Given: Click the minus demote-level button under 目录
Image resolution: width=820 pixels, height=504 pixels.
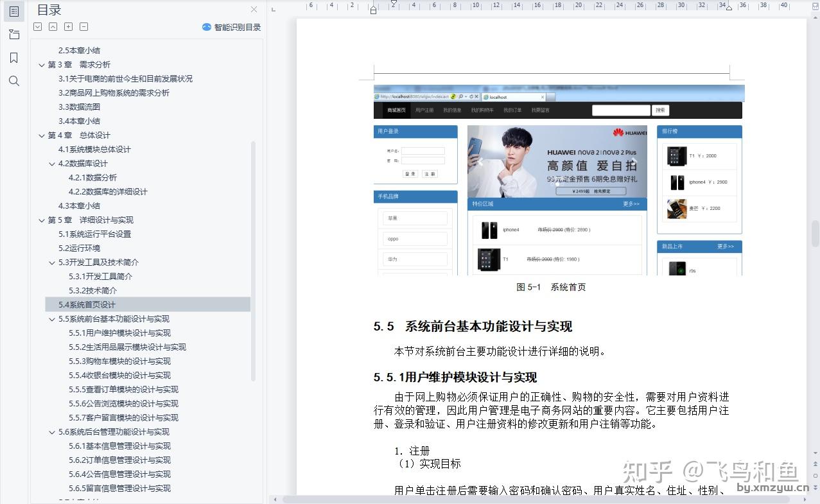Looking at the screenshot, I should [83, 27].
